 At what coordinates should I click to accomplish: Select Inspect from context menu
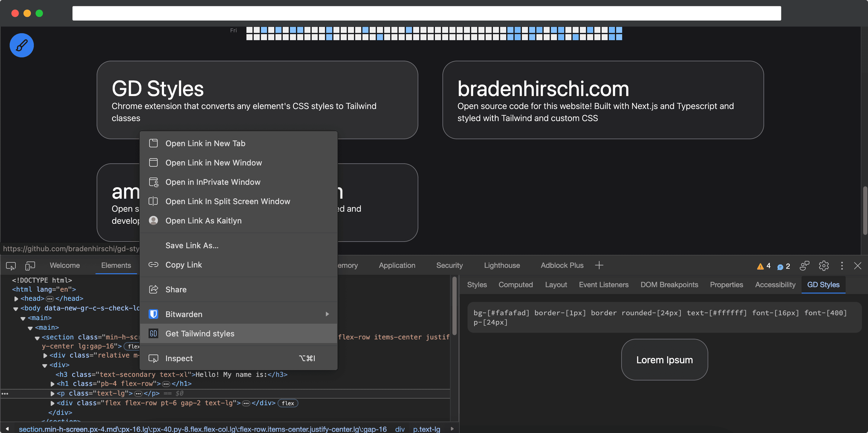point(239,358)
